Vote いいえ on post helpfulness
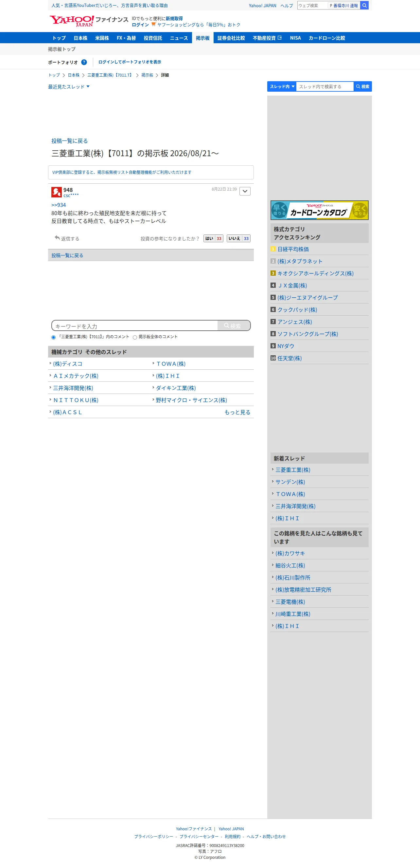The height and width of the screenshot is (868, 420). click(238, 238)
